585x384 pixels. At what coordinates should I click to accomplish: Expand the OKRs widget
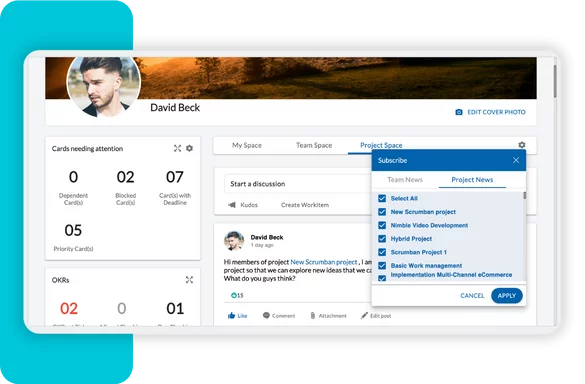pos(190,280)
